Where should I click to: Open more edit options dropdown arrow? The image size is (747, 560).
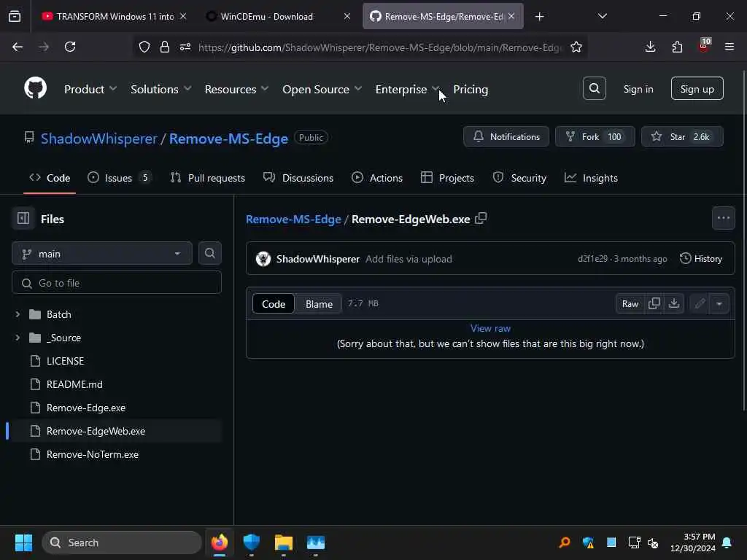pyautogui.click(x=719, y=303)
